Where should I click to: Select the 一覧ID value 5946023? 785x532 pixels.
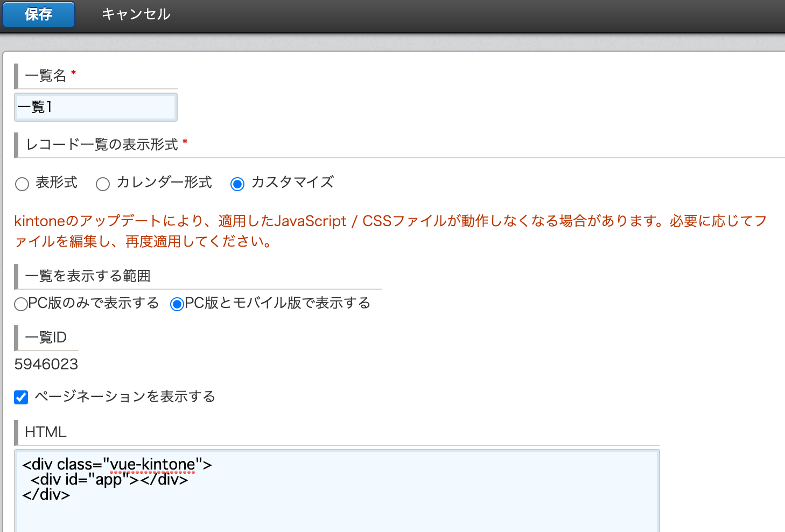(46, 365)
